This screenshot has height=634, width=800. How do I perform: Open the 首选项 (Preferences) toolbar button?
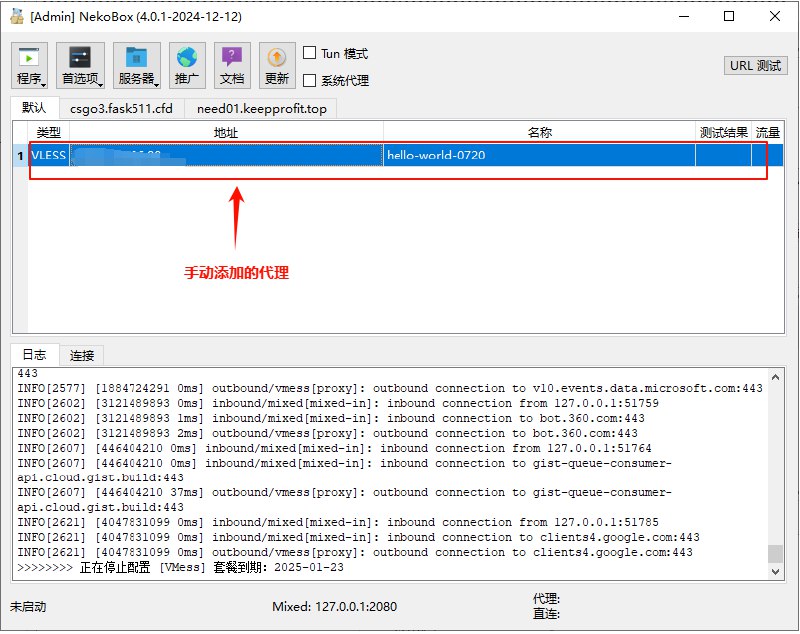point(80,66)
